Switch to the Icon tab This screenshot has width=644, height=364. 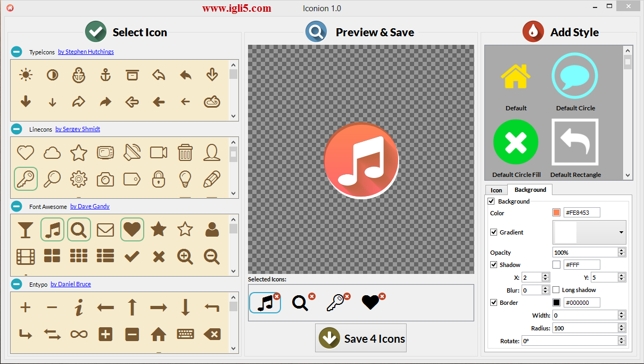pyautogui.click(x=496, y=190)
